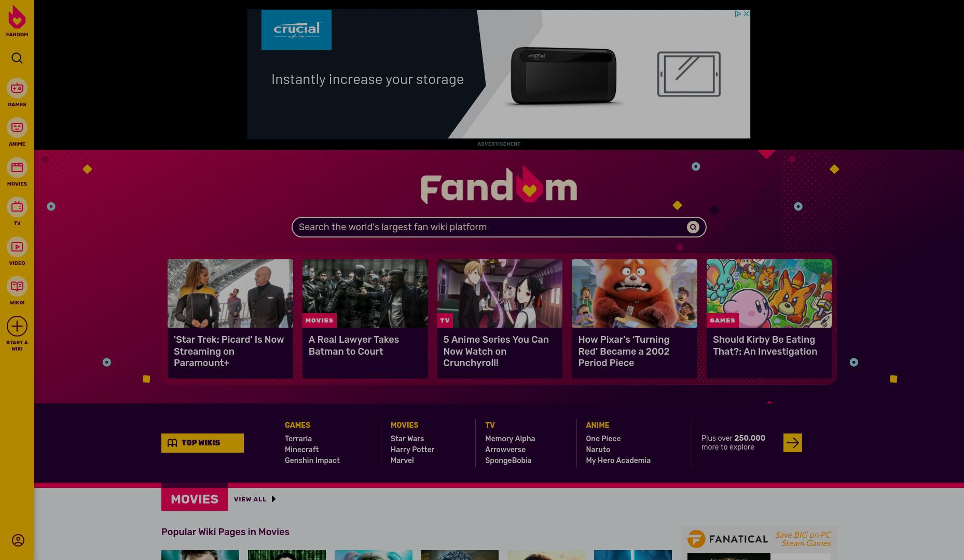Open the Memory Alpha wiki link

[510, 439]
